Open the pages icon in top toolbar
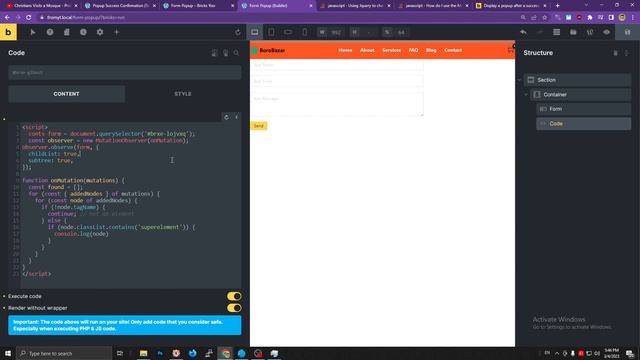The width and height of the screenshot is (640, 360). [x=67, y=32]
